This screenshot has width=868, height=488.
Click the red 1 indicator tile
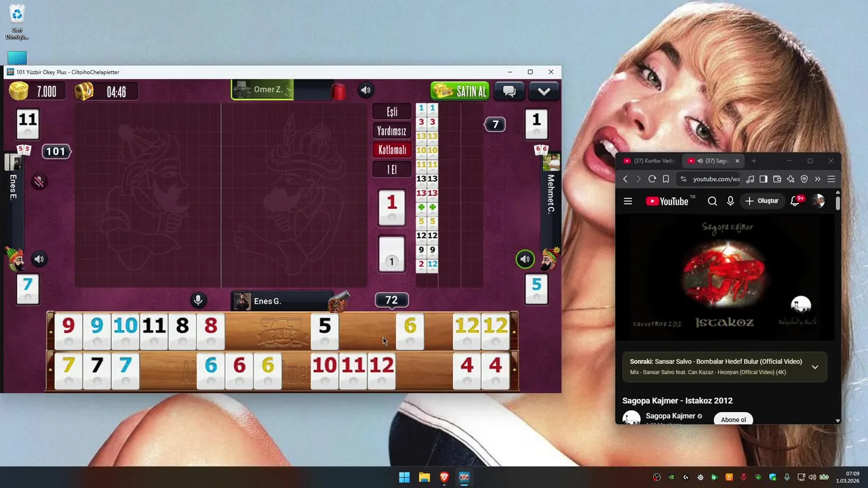(391, 207)
